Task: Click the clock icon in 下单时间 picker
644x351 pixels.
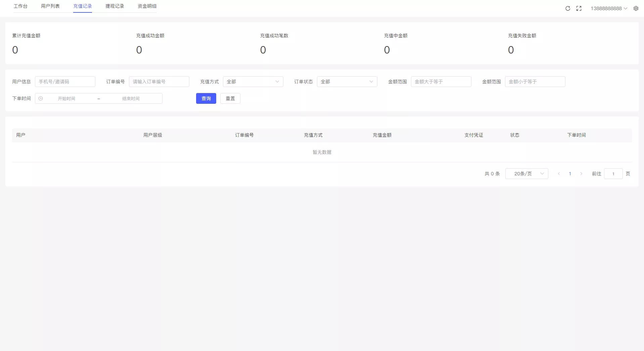Action: point(41,98)
